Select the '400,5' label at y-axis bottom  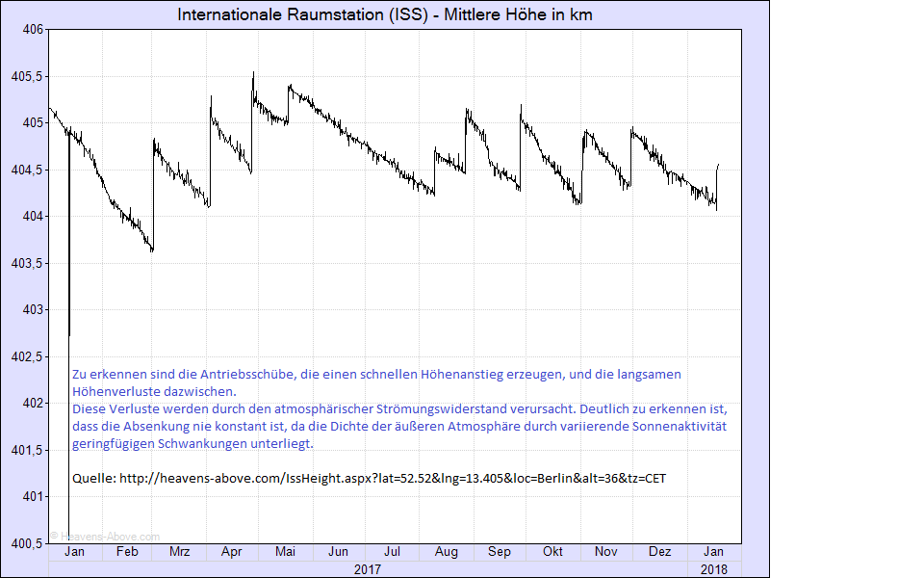coord(27,543)
